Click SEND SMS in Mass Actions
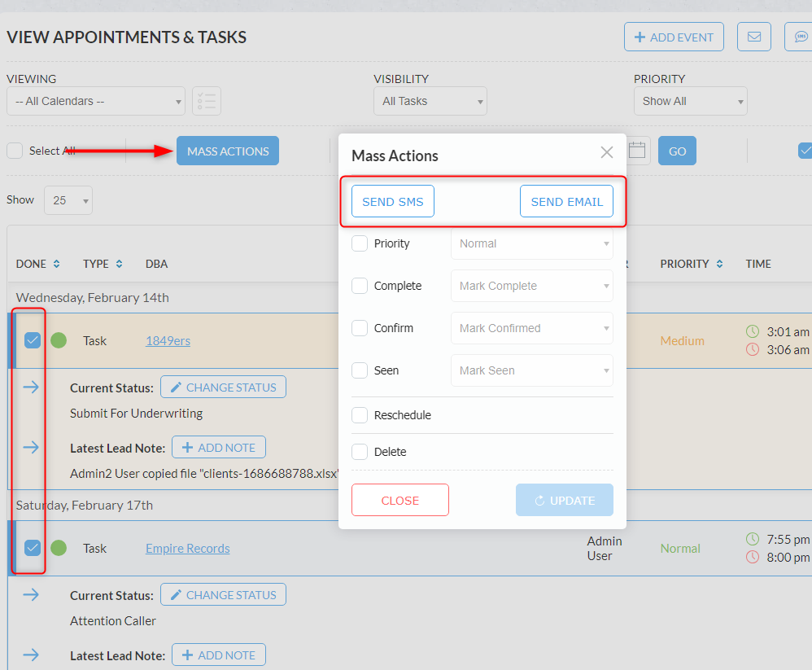812x670 pixels. [x=392, y=201]
